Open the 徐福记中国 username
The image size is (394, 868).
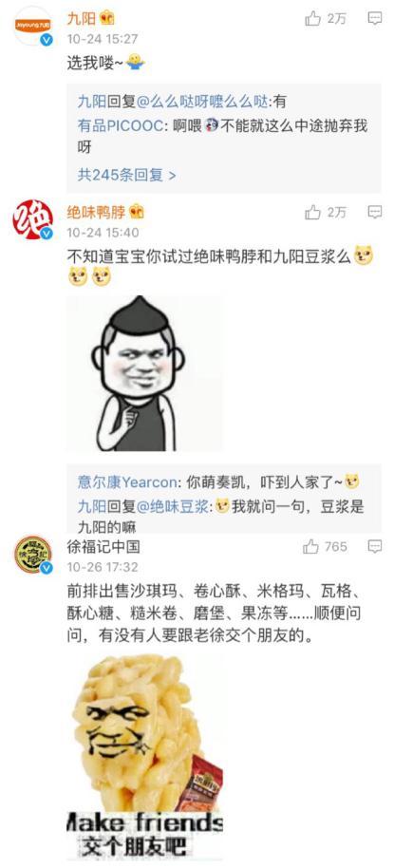pos(103,547)
